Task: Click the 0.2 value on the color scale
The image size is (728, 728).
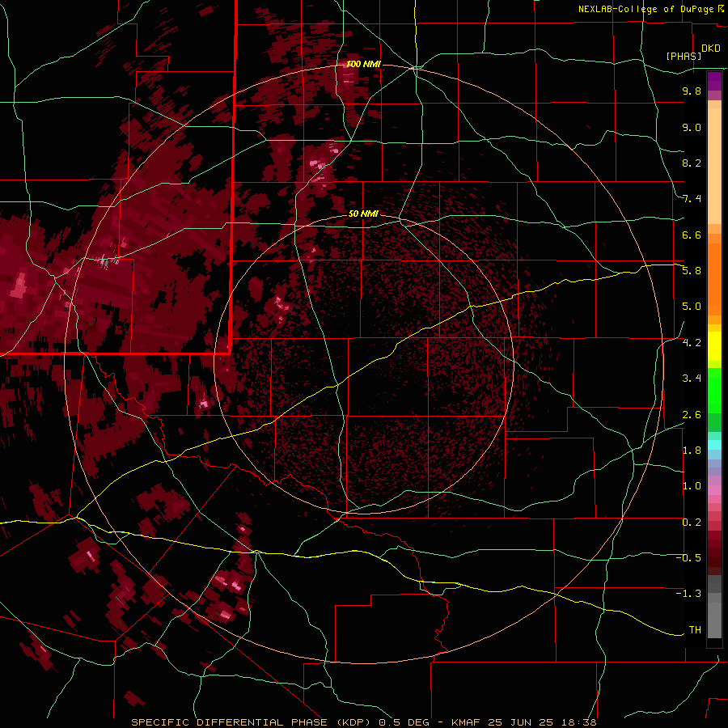Action: 692,523
